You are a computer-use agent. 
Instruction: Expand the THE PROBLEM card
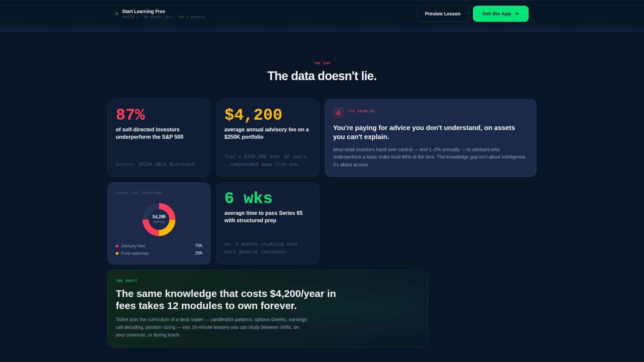point(431,138)
